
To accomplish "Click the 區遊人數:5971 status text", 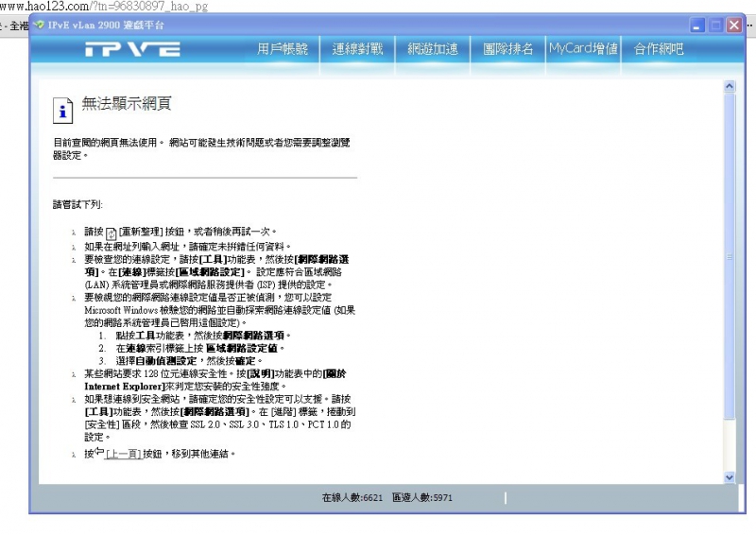I will point(421,498).
